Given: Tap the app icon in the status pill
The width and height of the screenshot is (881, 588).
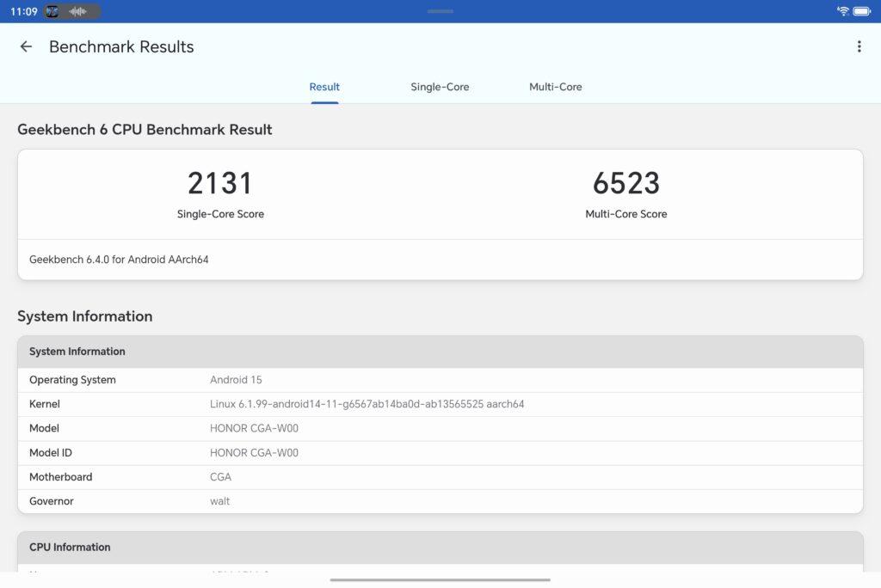Looking at the screenshot, I should [52, 11].
